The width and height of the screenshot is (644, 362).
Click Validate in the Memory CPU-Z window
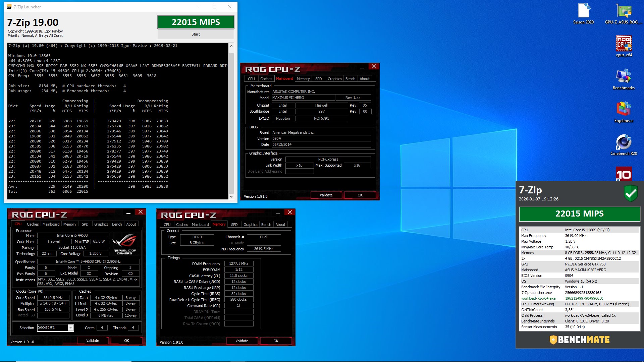242,341
